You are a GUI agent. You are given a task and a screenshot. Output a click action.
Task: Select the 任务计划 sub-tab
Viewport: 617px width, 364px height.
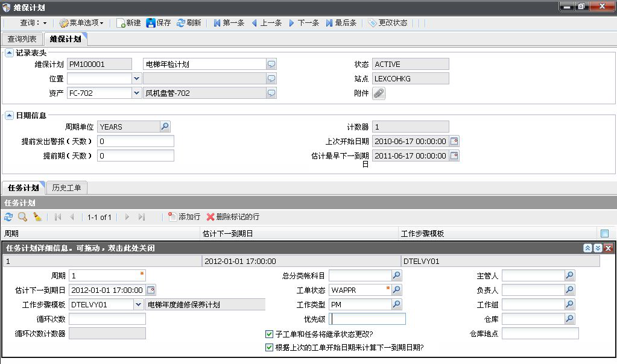23,188
